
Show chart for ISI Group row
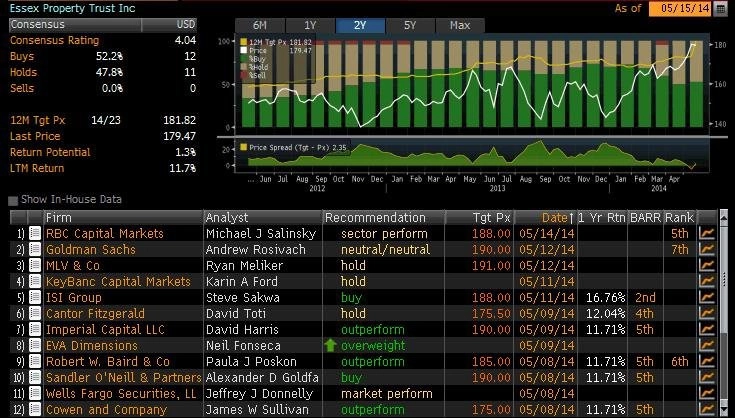[x=706, y=297]
